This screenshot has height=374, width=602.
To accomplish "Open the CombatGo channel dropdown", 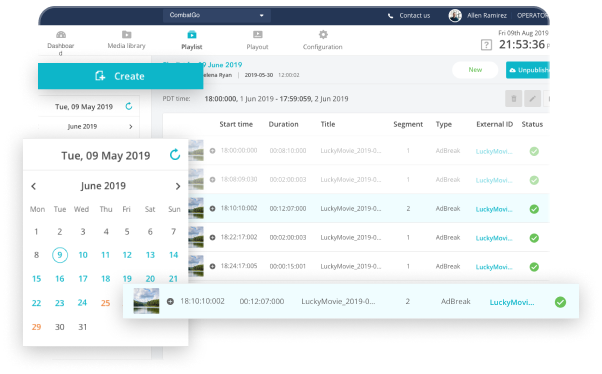I will [217, 15].
